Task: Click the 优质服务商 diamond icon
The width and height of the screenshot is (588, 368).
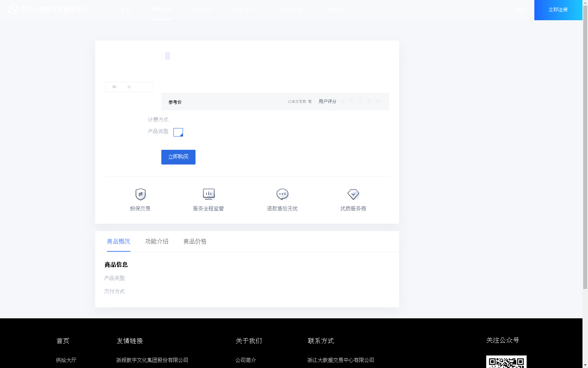Action: click(x=353, y=194)
